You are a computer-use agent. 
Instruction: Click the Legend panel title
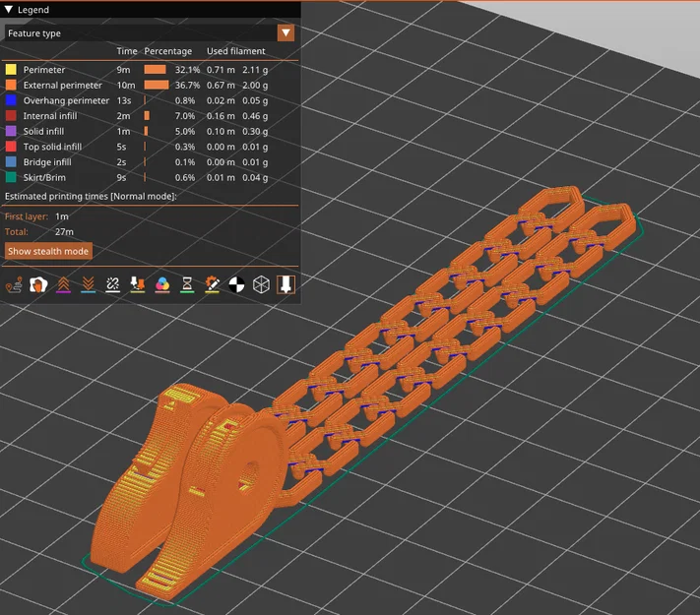[x=33, y=10]
